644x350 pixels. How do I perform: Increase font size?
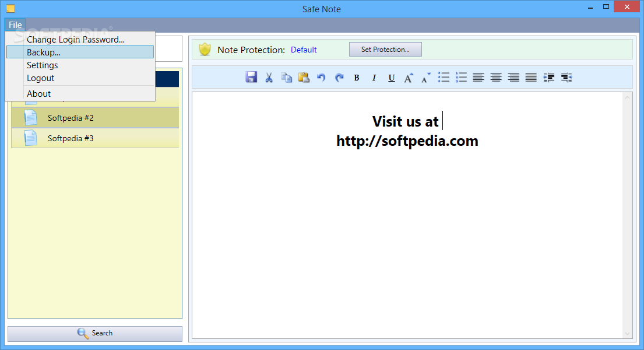point(408,78)
